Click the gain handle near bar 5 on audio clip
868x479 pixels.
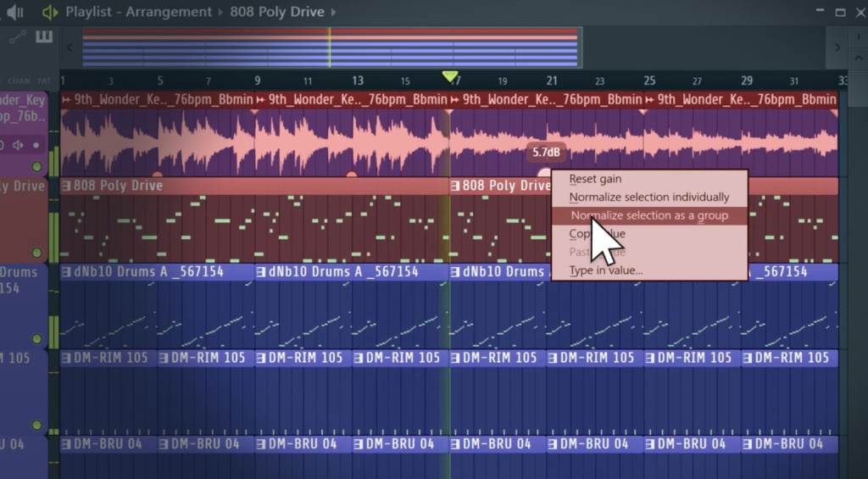157,175
